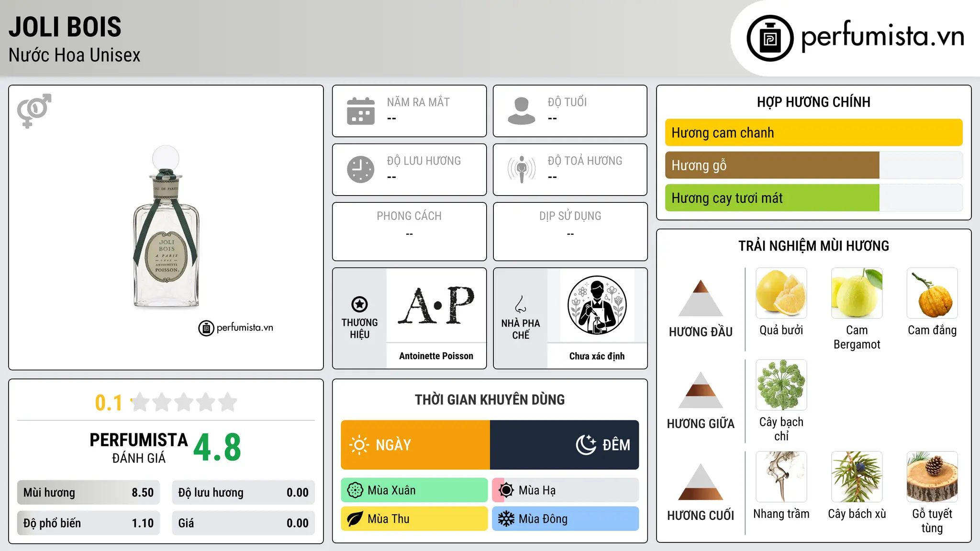Select the bergamot note image
The image size is (980, 551).
point(857,293)
